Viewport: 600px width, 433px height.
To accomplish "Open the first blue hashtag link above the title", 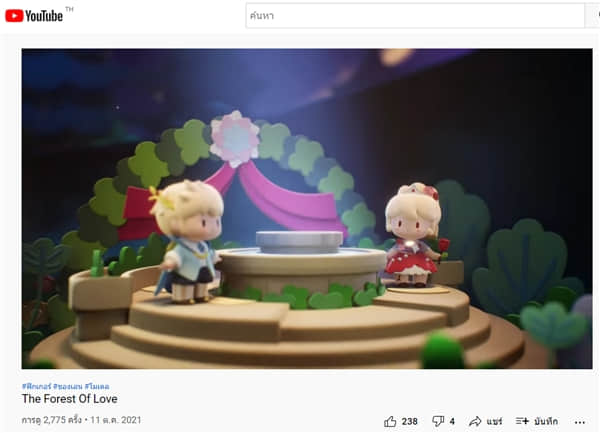I will 36,386.
